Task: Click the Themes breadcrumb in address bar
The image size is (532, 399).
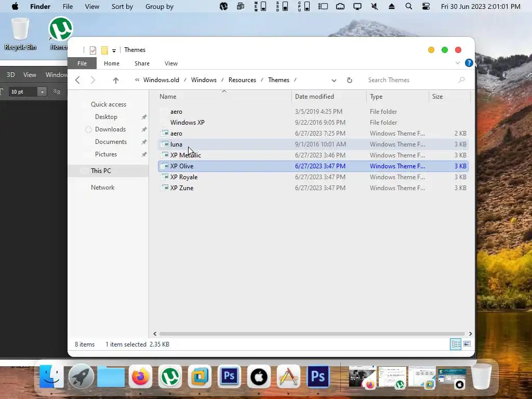Action: tap(278, 80)
